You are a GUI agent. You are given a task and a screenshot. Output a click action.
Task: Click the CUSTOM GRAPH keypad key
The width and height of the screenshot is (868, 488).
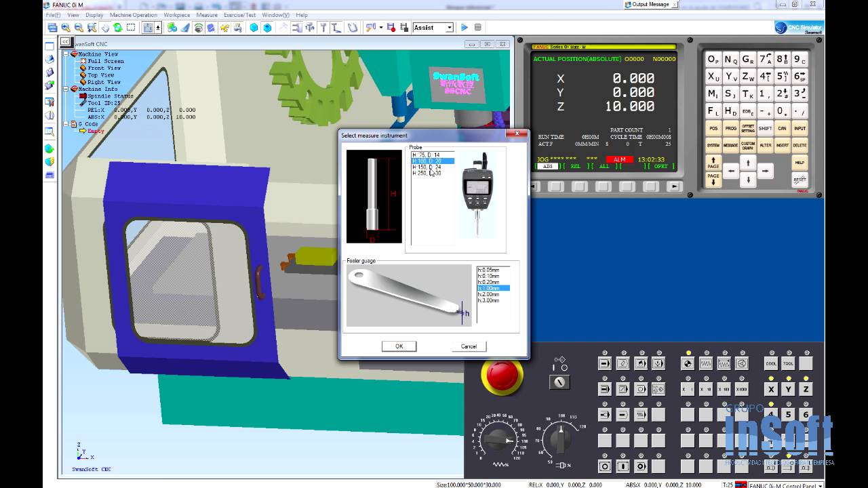point(748,145)
